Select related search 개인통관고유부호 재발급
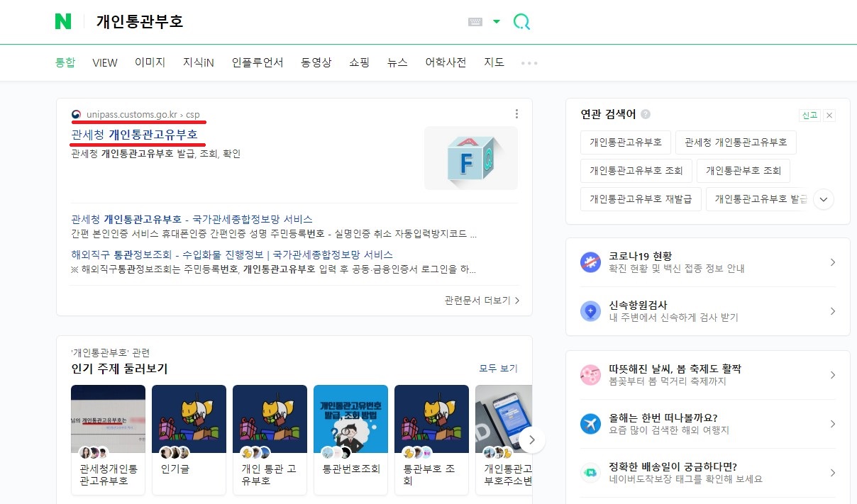Image resolution: width=857 pixels, height=504 pixels. click(641, 199)
